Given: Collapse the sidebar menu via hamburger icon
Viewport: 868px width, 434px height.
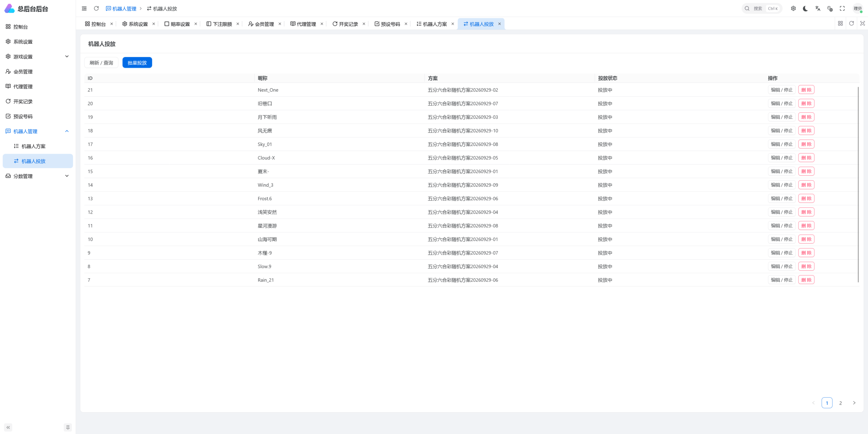Looking at the screenshot, I should pyautogui.click(x=84, y=8).
